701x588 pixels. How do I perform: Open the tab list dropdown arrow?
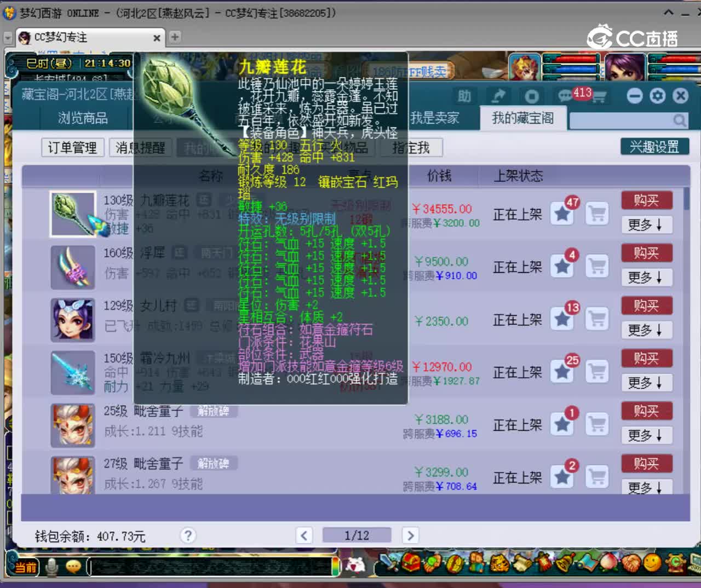pos(8,38)
